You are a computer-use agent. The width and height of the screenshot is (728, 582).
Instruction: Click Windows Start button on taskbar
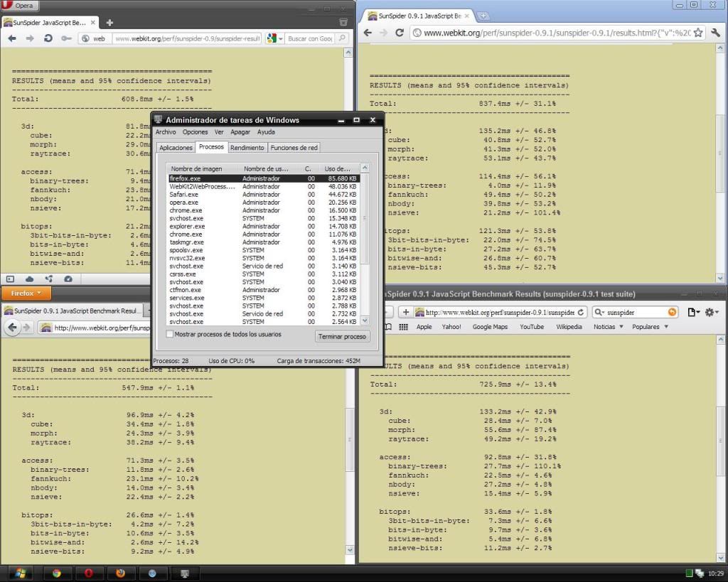[x=20, y=573]
